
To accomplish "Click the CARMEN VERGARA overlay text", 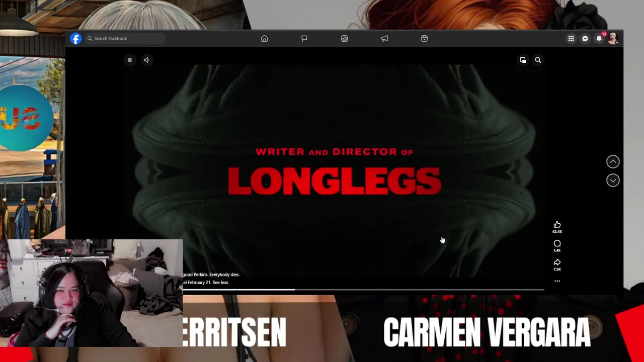I will [x=487, y=332].
